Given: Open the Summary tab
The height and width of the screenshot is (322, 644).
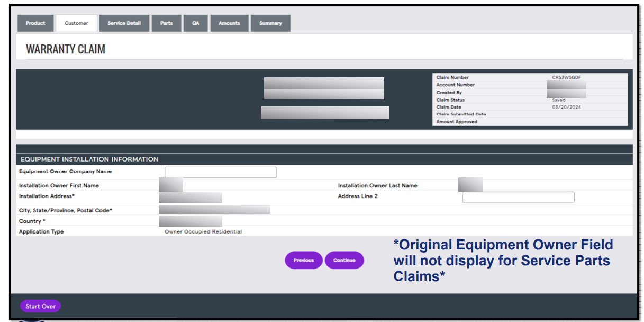Looking at the screenshot, I should tap(270, 23).
